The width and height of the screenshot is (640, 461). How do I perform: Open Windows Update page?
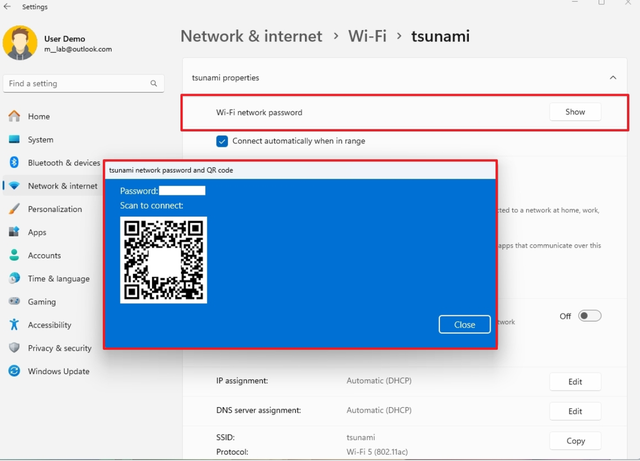point(58,371)
